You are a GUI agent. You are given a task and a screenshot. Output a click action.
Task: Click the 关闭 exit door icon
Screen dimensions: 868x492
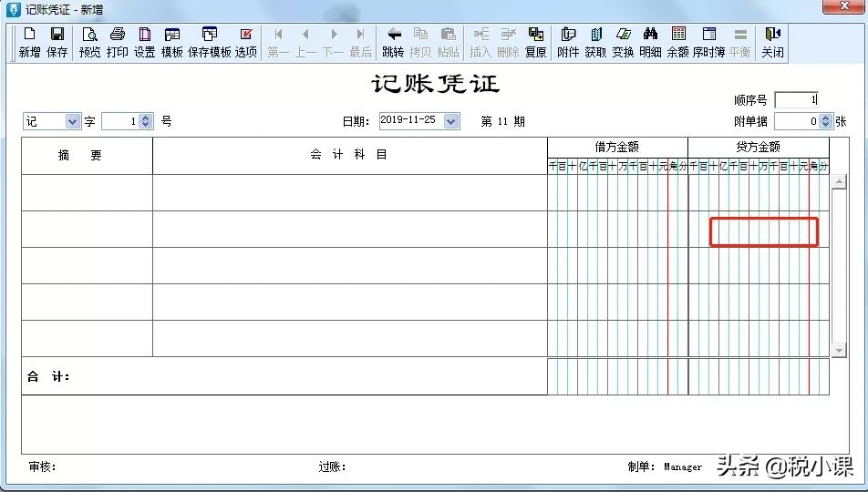point(772,42)
